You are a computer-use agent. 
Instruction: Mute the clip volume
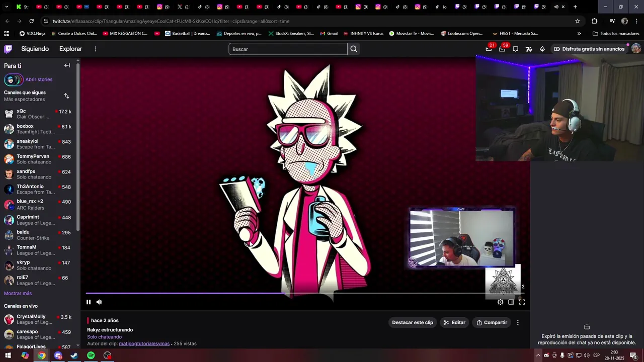(x=99, y=302)
